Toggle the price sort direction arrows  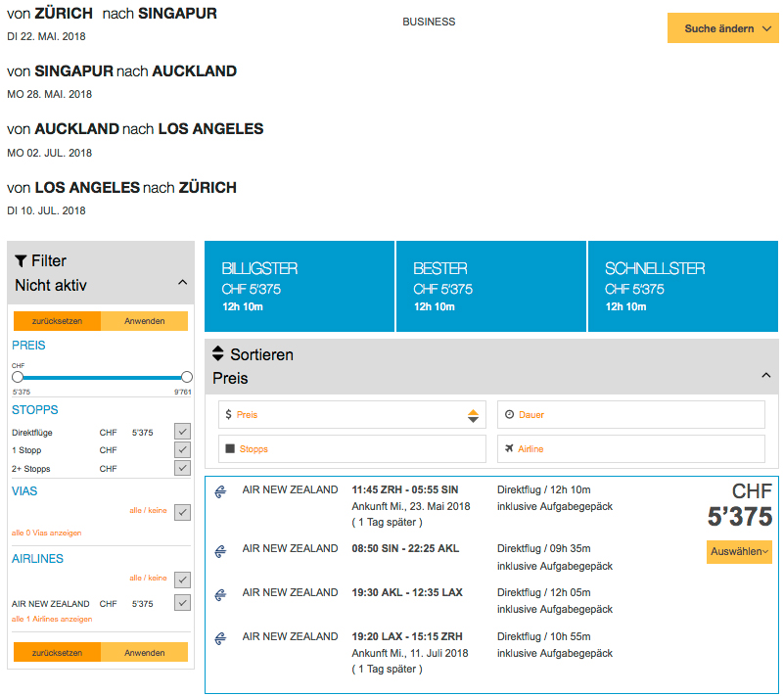473,415
